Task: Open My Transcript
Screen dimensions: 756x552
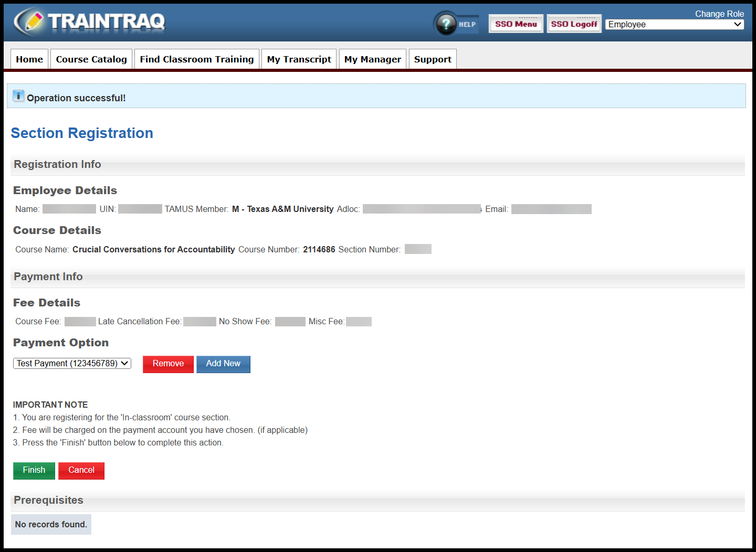Action: click(298, 59)
